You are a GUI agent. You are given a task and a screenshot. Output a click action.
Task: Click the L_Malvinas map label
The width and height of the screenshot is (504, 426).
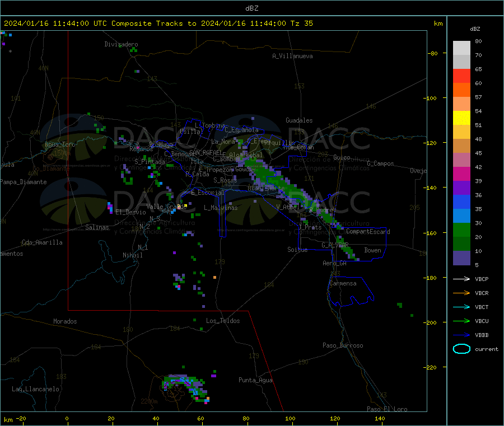[221, 208]
